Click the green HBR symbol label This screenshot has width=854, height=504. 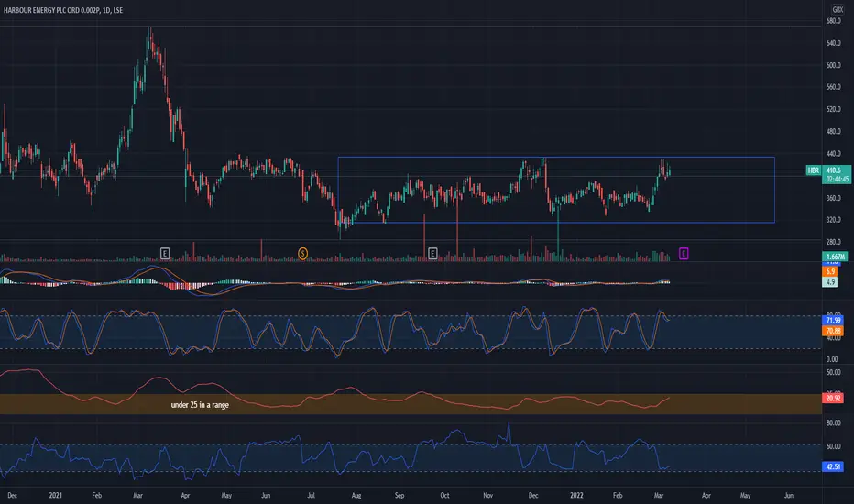point(813,170)
